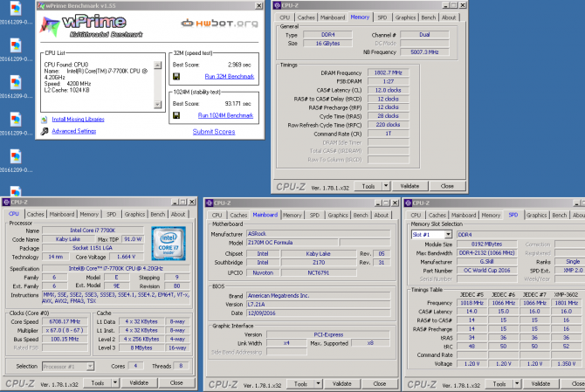Click the CPU-Z title icon of the SPD window

pyautogui.click(x=408, y=203)
